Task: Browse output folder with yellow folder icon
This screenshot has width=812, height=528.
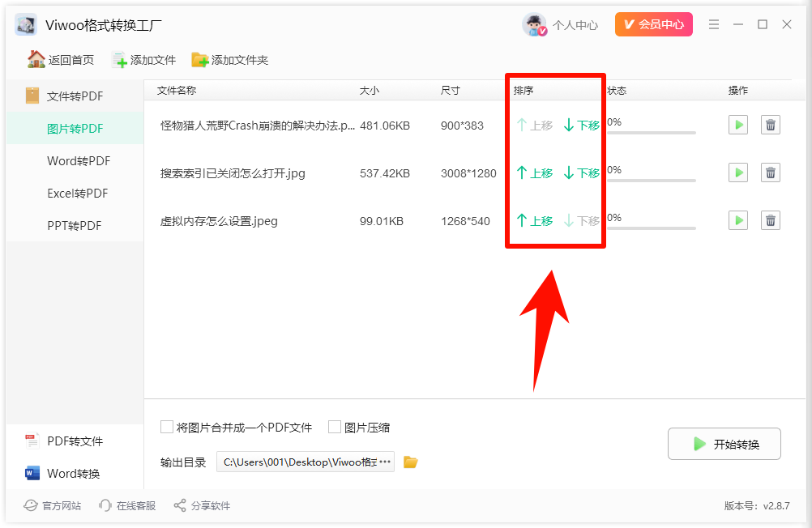Action: (411, 462)
